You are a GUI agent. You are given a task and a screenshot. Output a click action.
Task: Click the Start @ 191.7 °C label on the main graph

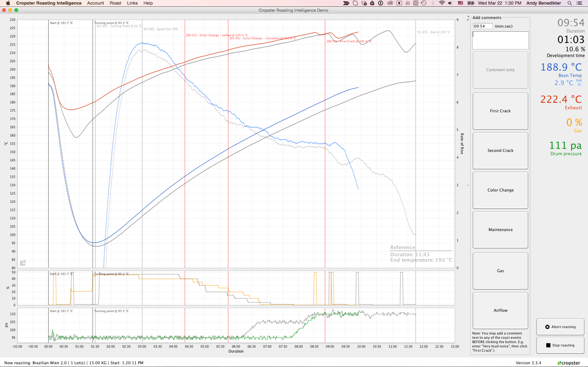[x=61, y=23]
